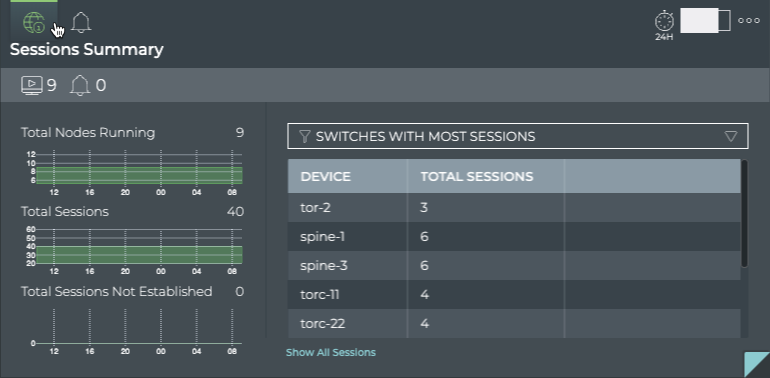Click the 24H time period stopwatch icon
Screen dimensions: 770x378
pos(664,25)
